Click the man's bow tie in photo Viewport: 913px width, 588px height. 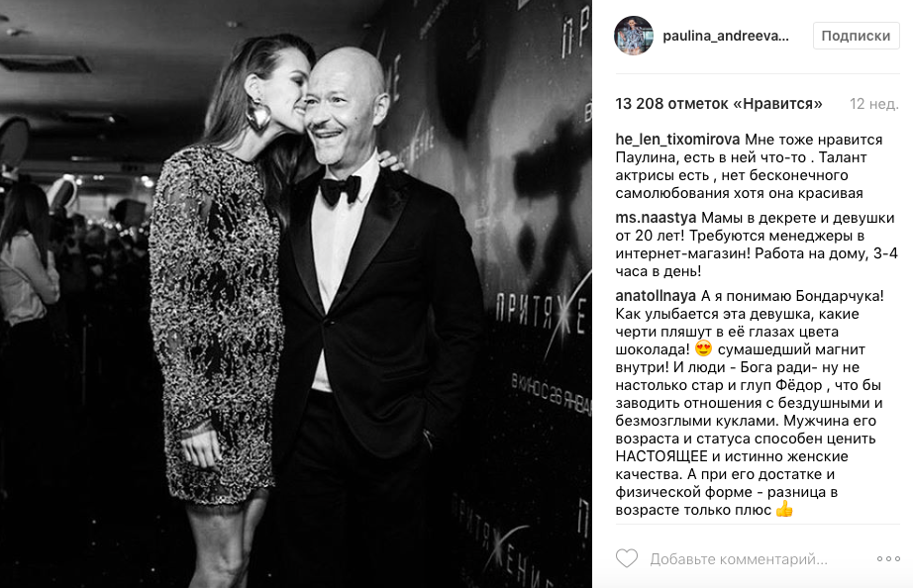tap(340, 190)
